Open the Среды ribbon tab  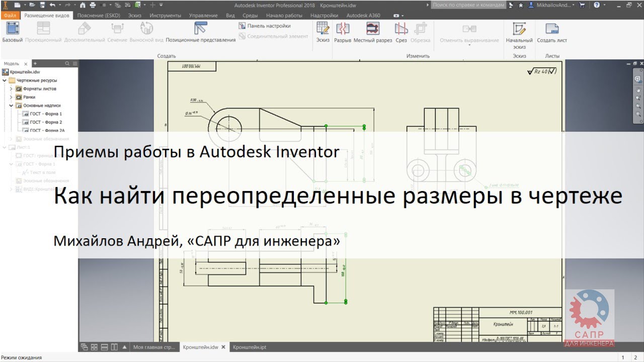pyautogui.click(x=250, y=16)
